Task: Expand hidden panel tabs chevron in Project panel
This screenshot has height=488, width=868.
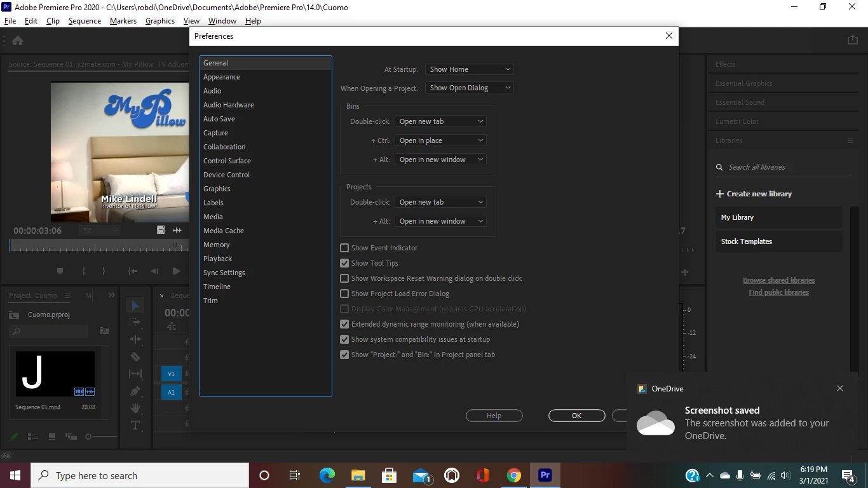Action: point(112,295)
